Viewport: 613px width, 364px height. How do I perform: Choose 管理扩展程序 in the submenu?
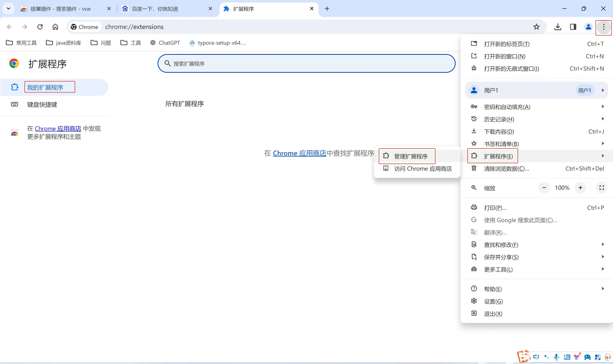pyautogui.click(x=417, y=156)
